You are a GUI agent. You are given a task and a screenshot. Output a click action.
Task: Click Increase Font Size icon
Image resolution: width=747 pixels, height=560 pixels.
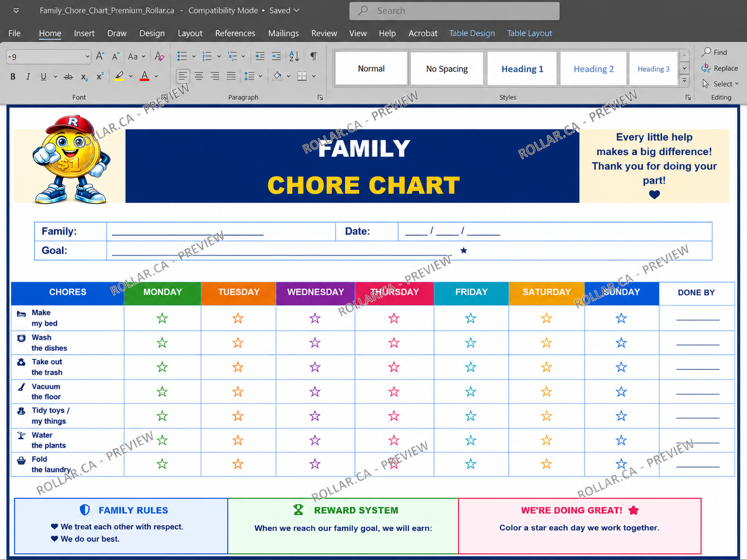[100, 56]
